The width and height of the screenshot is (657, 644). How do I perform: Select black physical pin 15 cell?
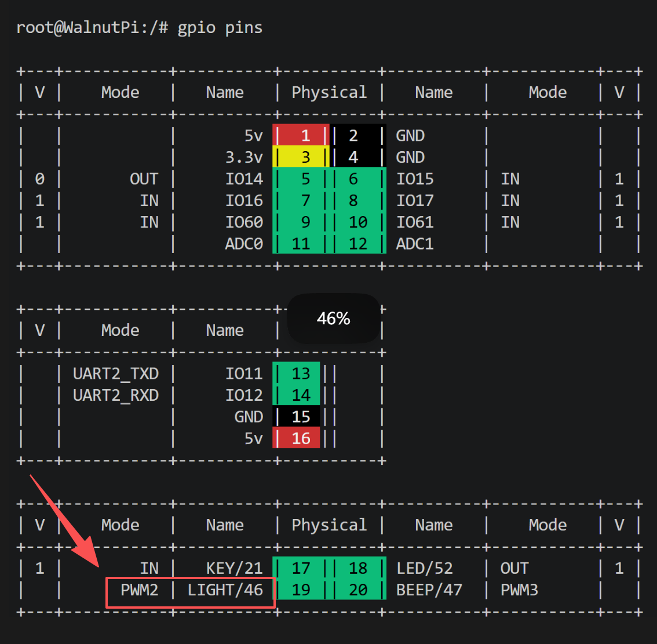tap(296, 416)
